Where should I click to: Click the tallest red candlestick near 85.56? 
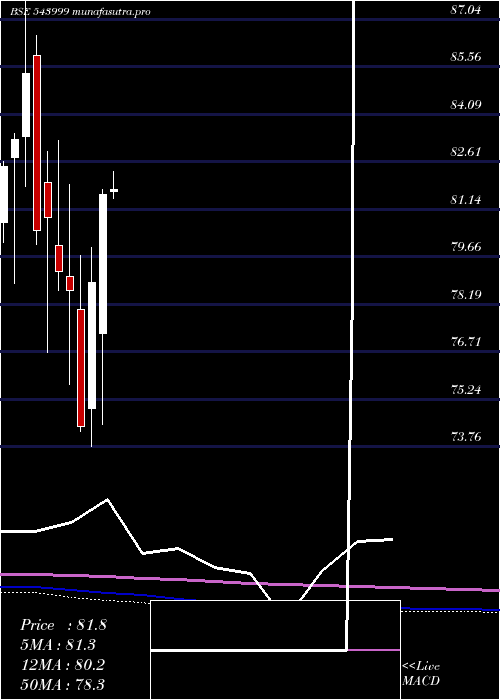[37, 143]
